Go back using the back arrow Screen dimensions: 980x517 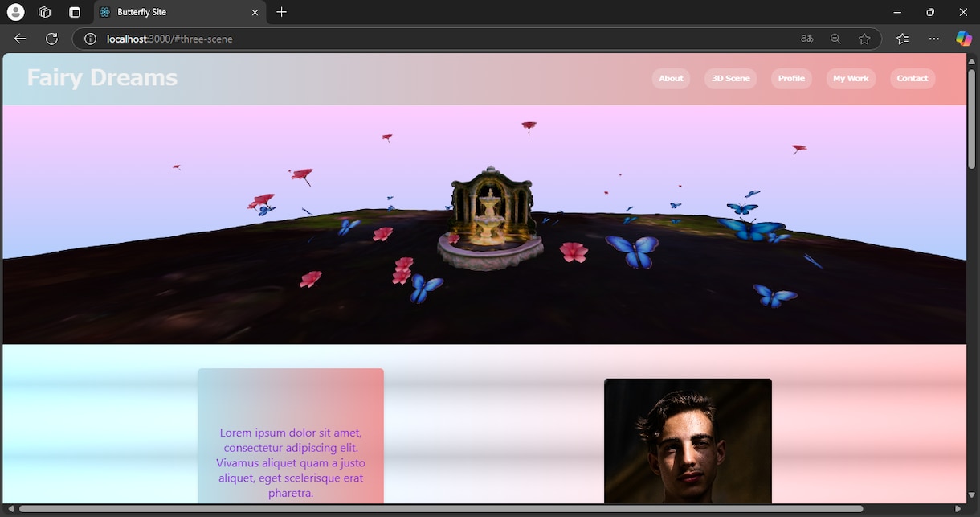coord(19,38)
